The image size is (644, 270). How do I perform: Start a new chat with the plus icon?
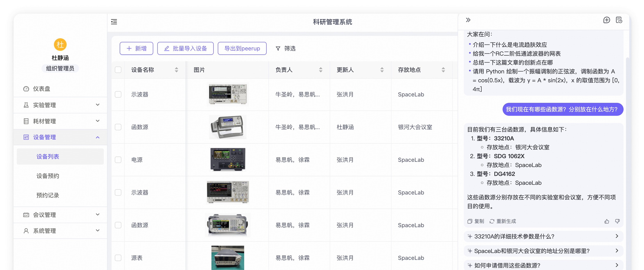[x=606, y=20]
